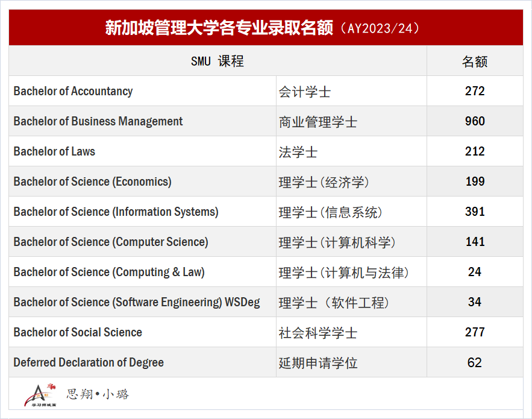Screen dimensions: 532x419
Task: Click the quota value 277
Action: pyautogui.click(x=475, y=332)
